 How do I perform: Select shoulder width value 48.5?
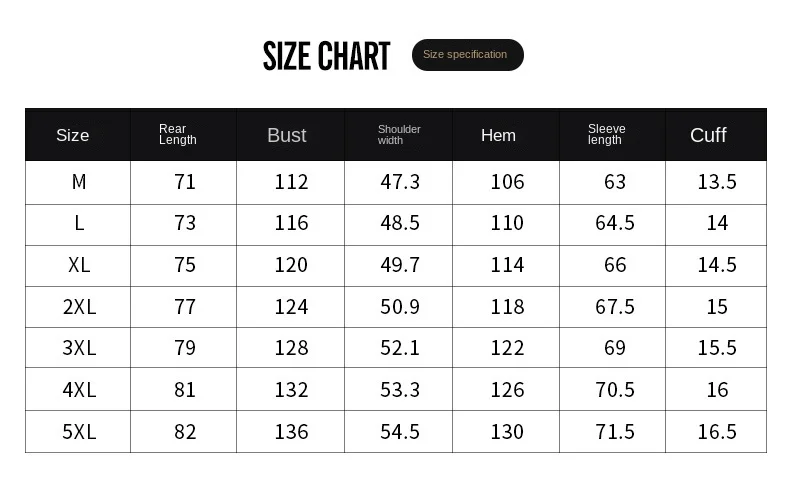click(400, 223)
